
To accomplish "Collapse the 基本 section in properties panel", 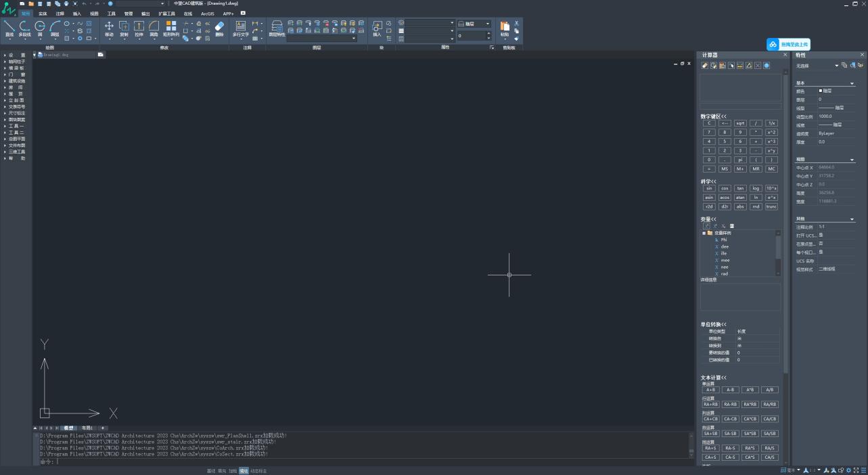I will 852,83.
